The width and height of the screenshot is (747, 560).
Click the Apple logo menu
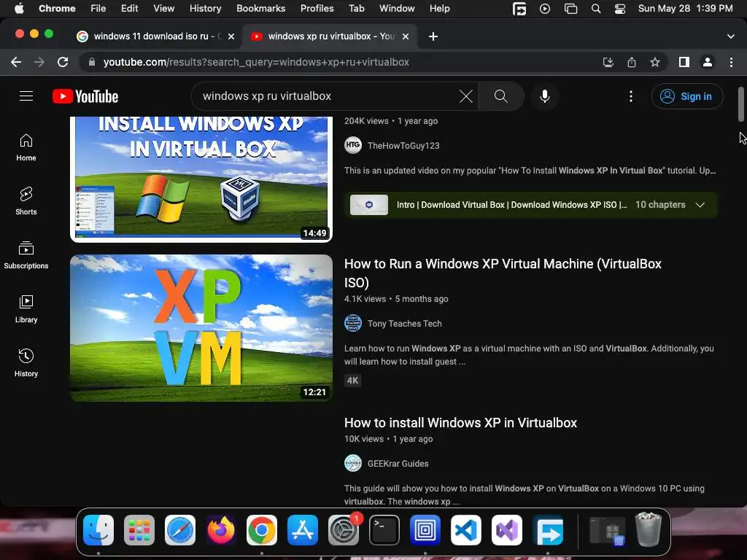19,9
